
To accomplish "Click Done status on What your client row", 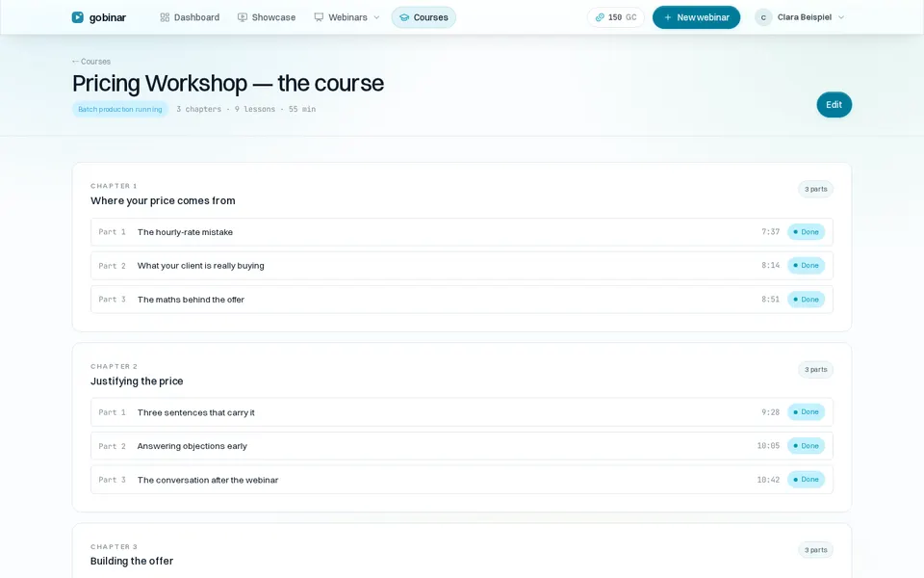I will [807, 266].
